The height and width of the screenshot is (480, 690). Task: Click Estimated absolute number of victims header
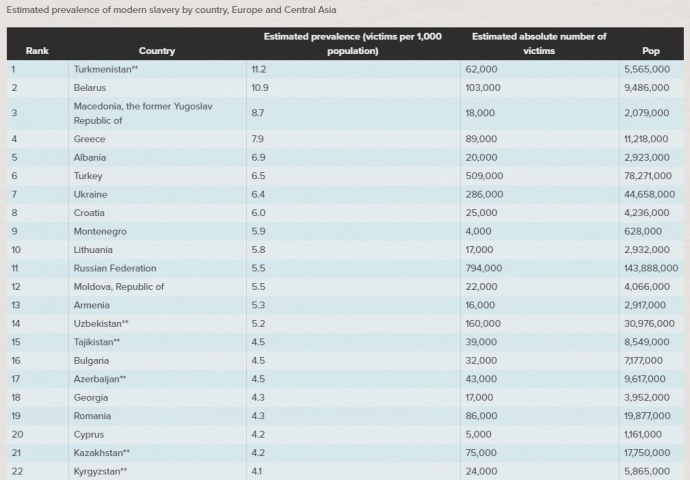coord(539,43)
